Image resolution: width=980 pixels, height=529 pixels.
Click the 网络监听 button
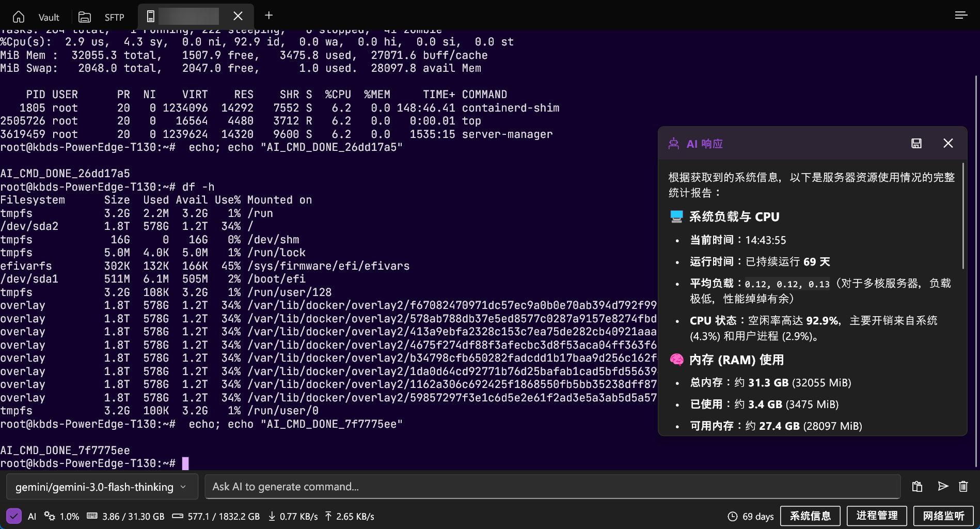pyautogui.click(x=943, y=516)
